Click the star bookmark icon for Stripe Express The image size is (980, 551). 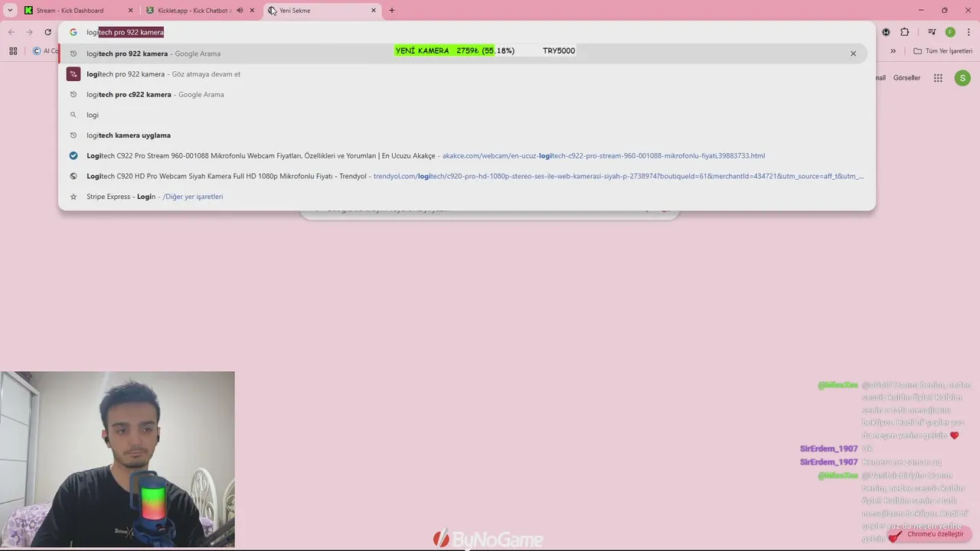(x=73, y=197)
